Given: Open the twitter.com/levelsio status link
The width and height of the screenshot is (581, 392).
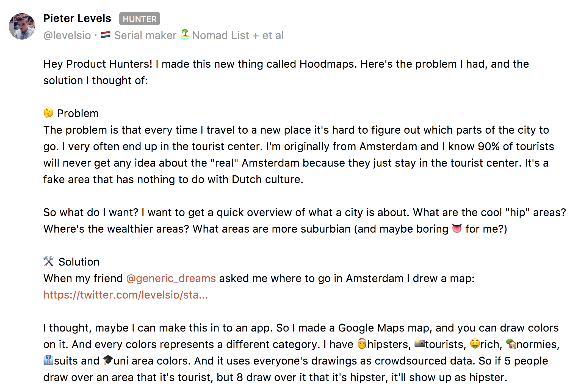Looking at the screenshot, I should point(126,295).
